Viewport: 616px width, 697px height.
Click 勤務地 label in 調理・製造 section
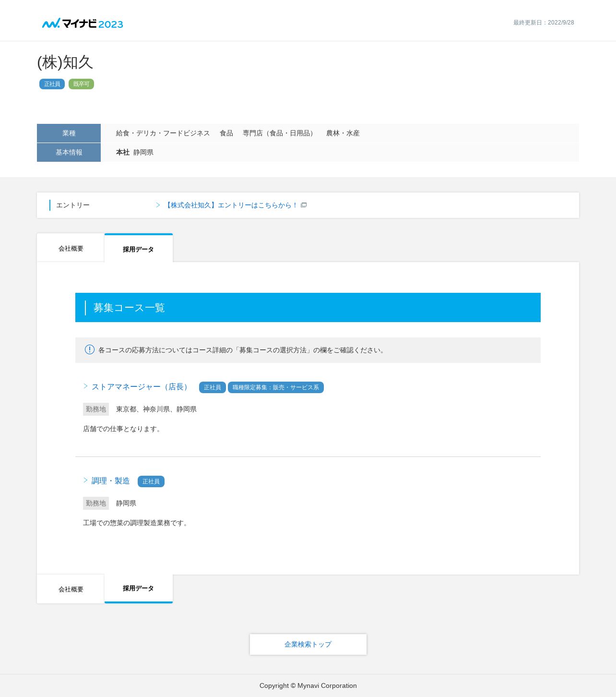[x=96, y=503]
